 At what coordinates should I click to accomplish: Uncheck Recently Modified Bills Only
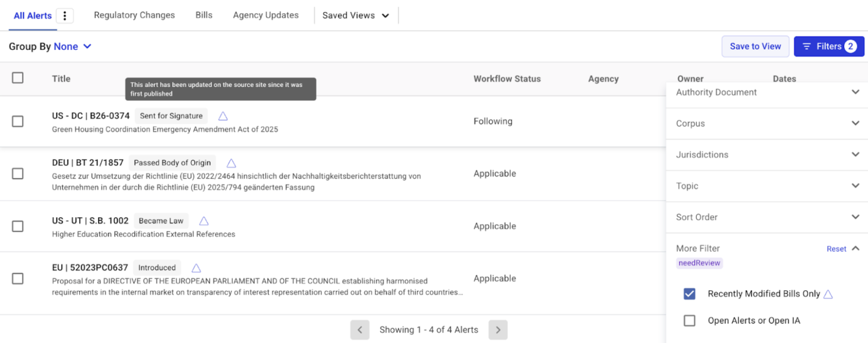(x=689, y=294)
